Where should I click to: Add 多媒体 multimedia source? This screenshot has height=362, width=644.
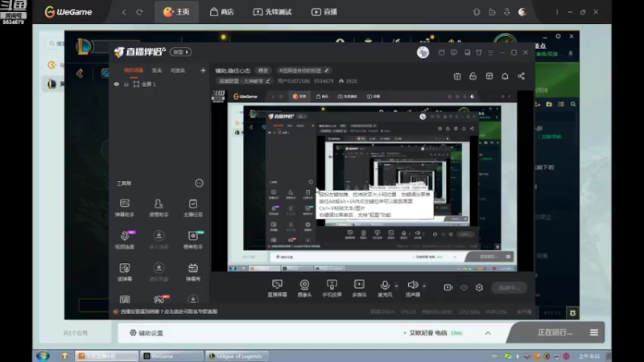[359, 288]
